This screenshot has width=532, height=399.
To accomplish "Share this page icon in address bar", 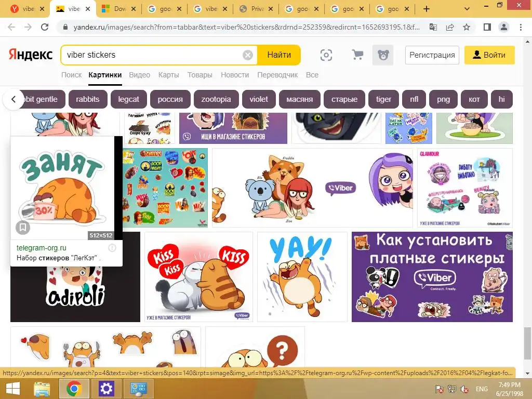I will [450, 27].
